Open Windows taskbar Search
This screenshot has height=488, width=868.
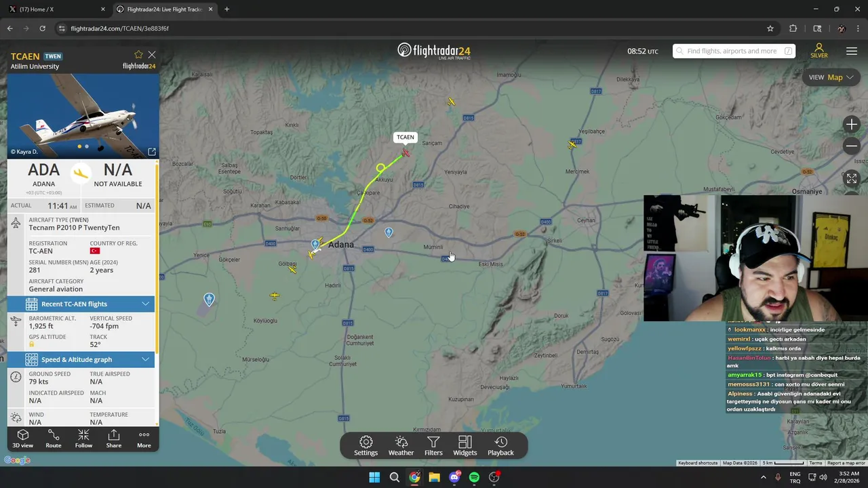394,477
